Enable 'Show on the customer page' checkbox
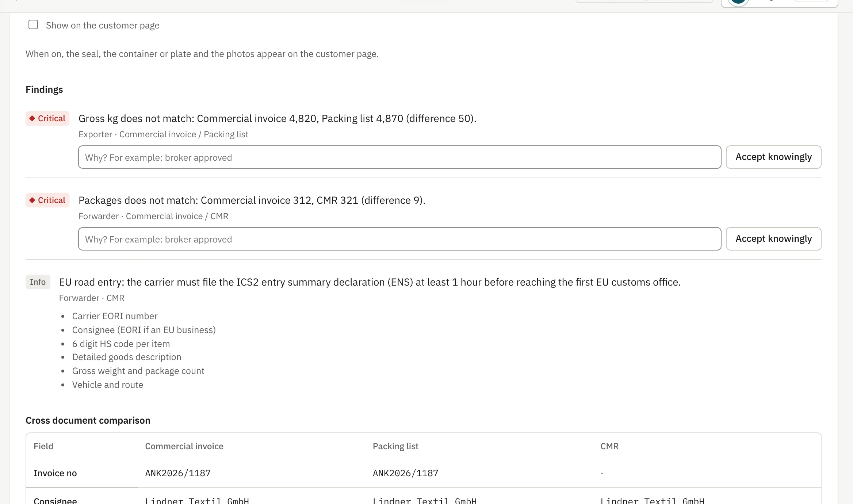Image resolution: width=853 pixels, height=504 pixels. [x=33, y=25]
